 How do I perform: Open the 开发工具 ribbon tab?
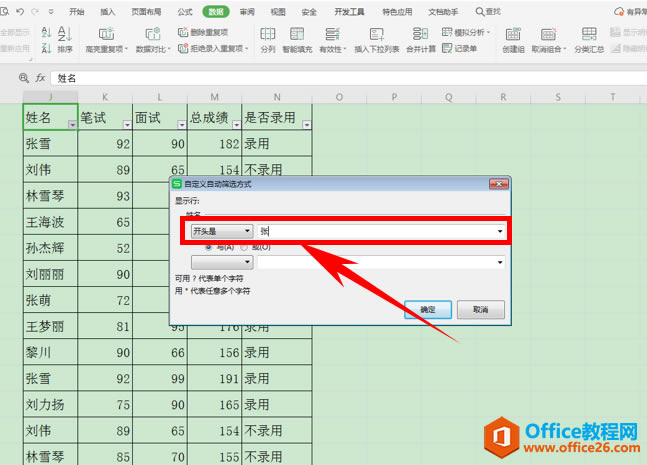point(349,12)
